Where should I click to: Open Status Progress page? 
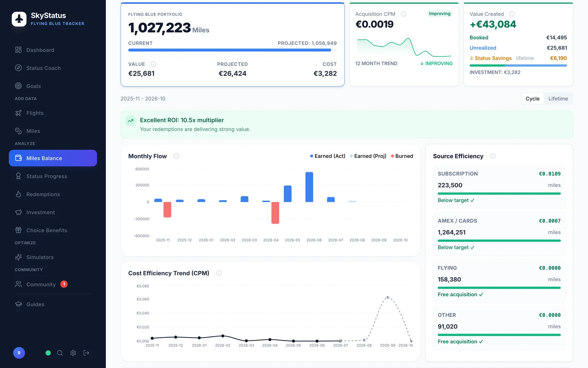53,176
